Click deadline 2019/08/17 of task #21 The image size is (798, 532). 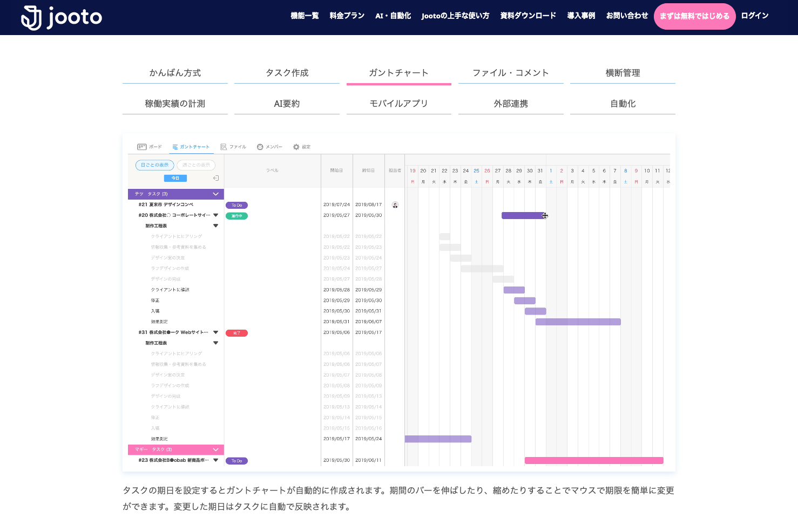[368, 204]
